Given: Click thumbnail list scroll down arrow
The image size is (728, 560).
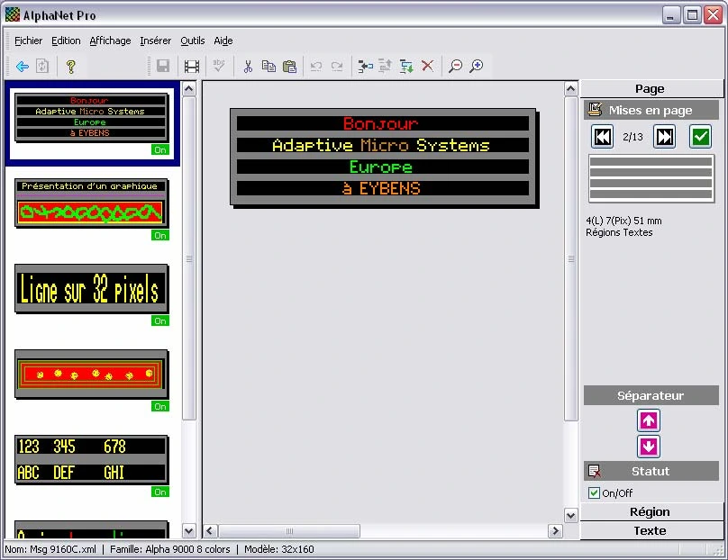Looking at the screenshot, I should [189, 530].
